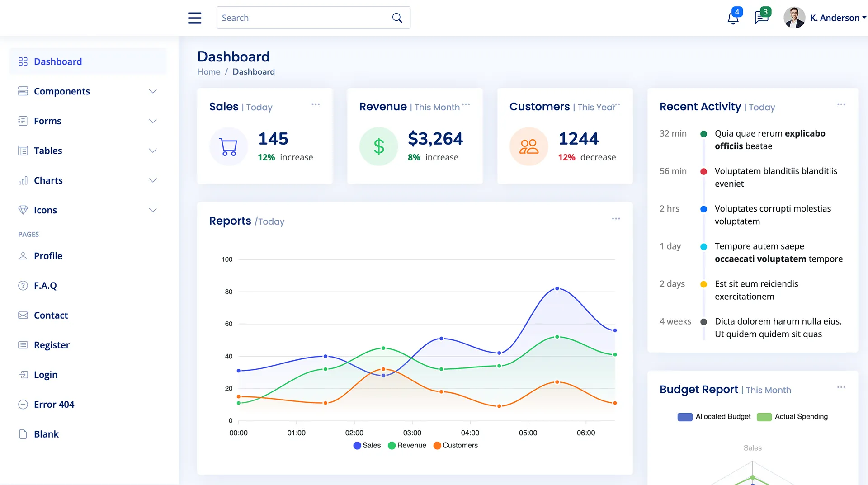The height and width of the screenshot is (485, 868).
Task: Open Recent Activity options menu
Action: pyautogui.click(x=841, y=104)
